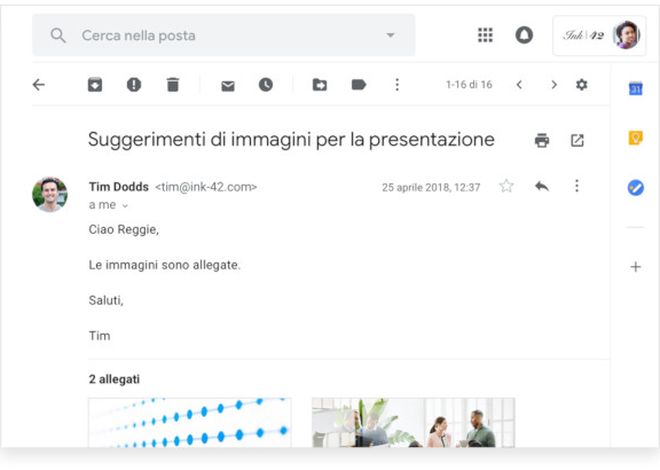660x470 pixels.
Task: Click the 1-16 di 16 counter
Action: point(469,85)
